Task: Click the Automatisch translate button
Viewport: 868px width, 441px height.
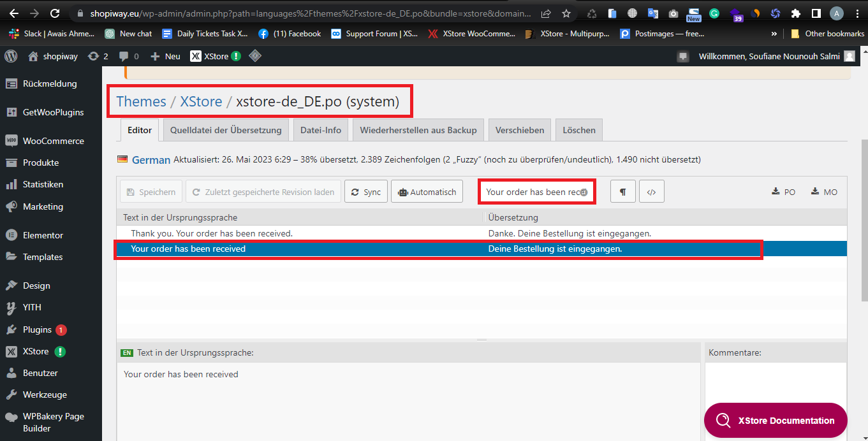Action: point(427,192)
